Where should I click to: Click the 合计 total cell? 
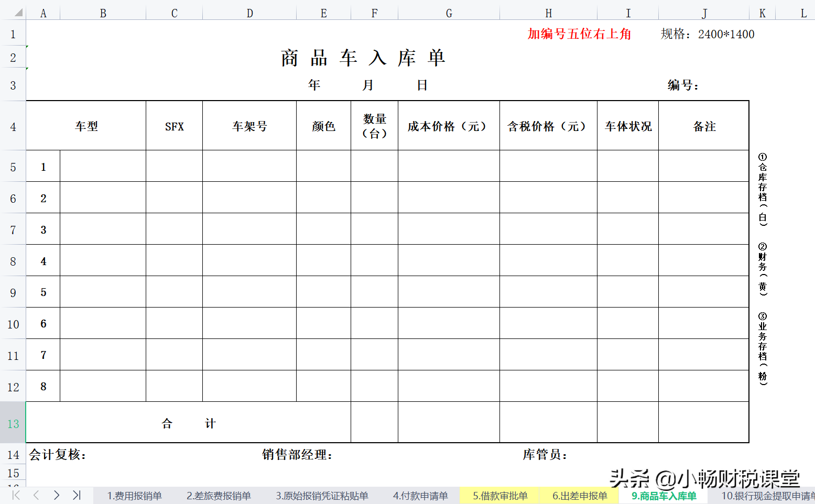click(189, 423)
